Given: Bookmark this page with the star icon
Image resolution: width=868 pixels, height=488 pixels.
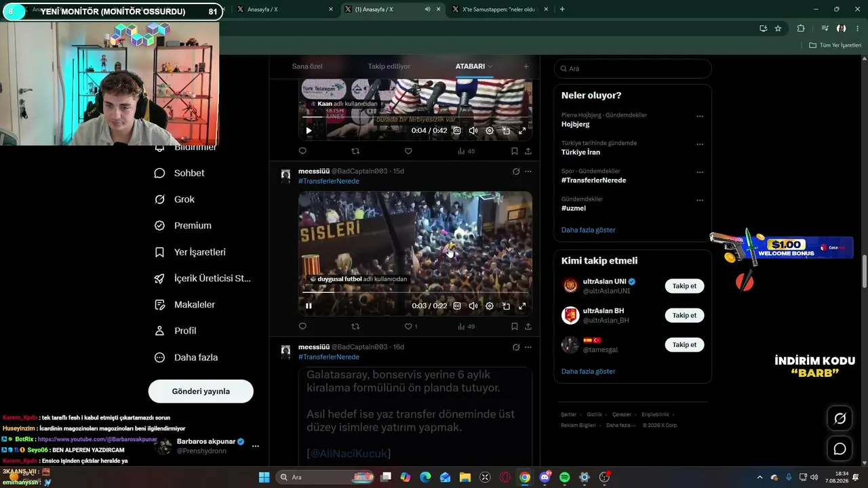Looking at the screenshot, I should pyautogui.click(x=778, y=28).
